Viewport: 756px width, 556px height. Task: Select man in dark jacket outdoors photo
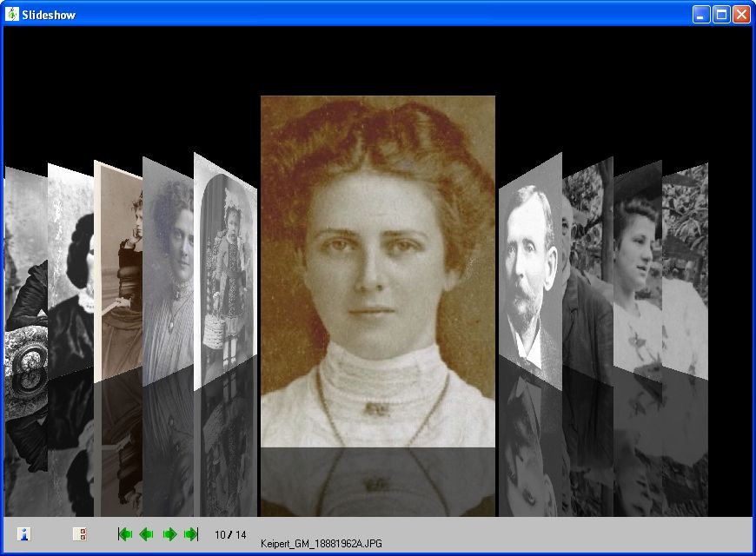click(587, 271)
